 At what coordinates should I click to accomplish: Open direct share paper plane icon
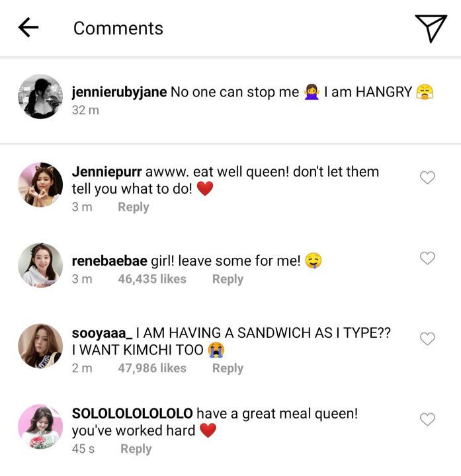pos(431,28)
